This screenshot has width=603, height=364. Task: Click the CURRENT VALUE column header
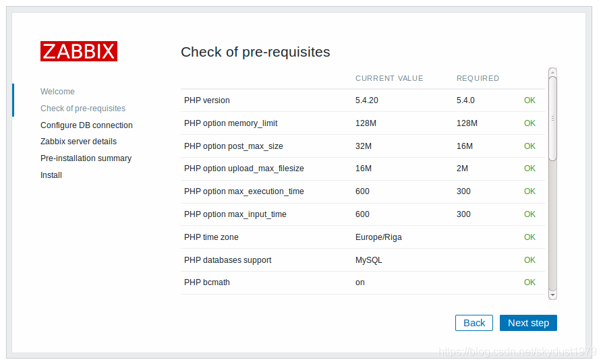click(x=389, y=78)
